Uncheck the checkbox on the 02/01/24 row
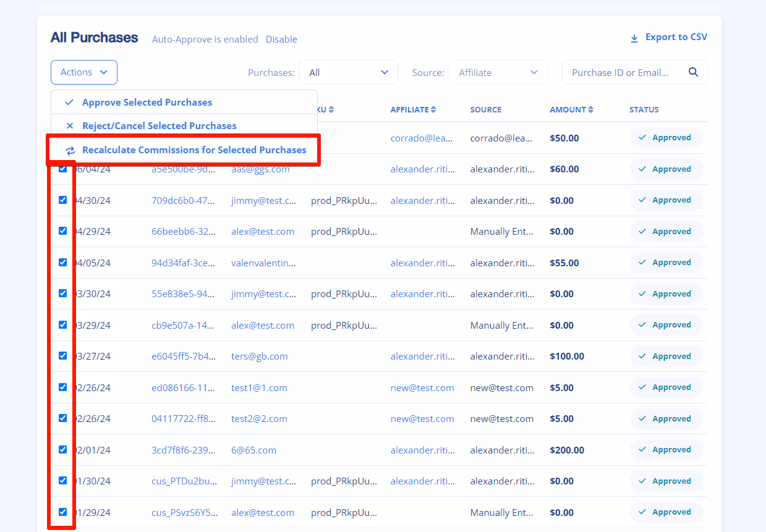This screenshot has width=766, height=532. click(x=62, y=449)
